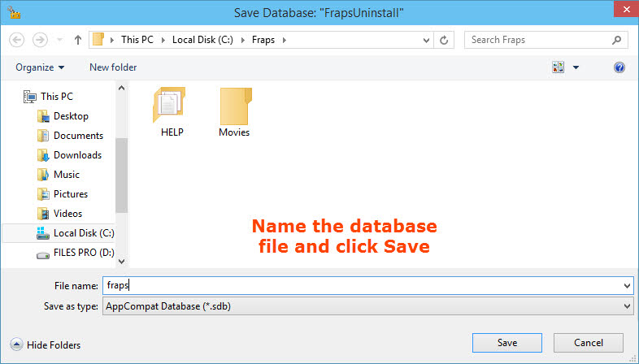Open Videos in the navigation pane
The width and height of the screenshot is (639, 364).
(x=67, y=214)
